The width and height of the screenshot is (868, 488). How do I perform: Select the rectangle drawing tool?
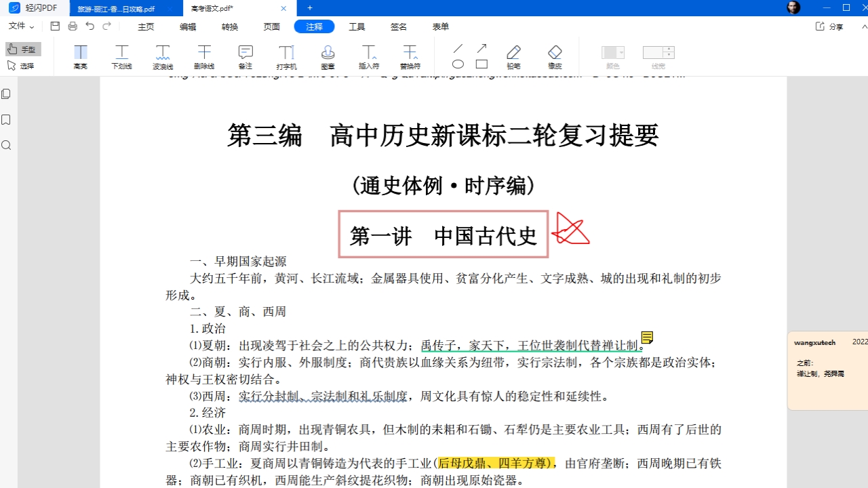click(482, 62)
